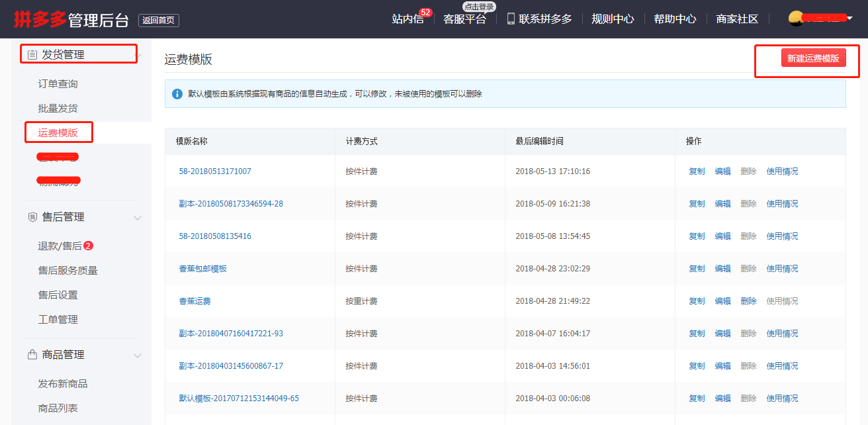Click 编辑 for template 58-20180513171007

click(723, 171)
